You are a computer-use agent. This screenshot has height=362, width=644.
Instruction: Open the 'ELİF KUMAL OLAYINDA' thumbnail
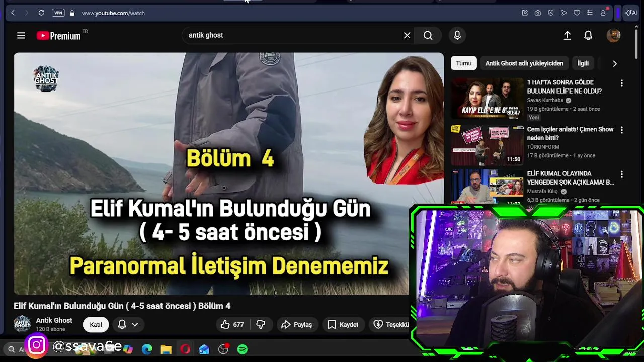click(x=487, y=187)
